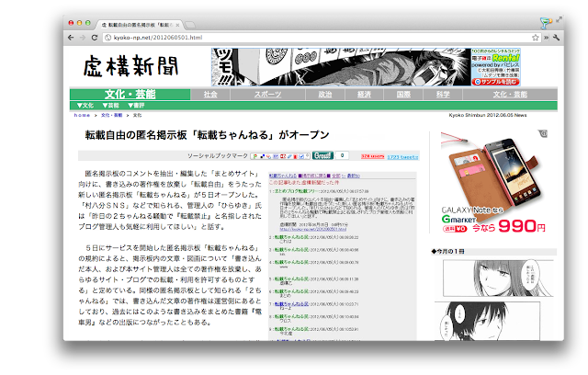Click the 990円 price in the Gmarket ad

click(522, 226)
